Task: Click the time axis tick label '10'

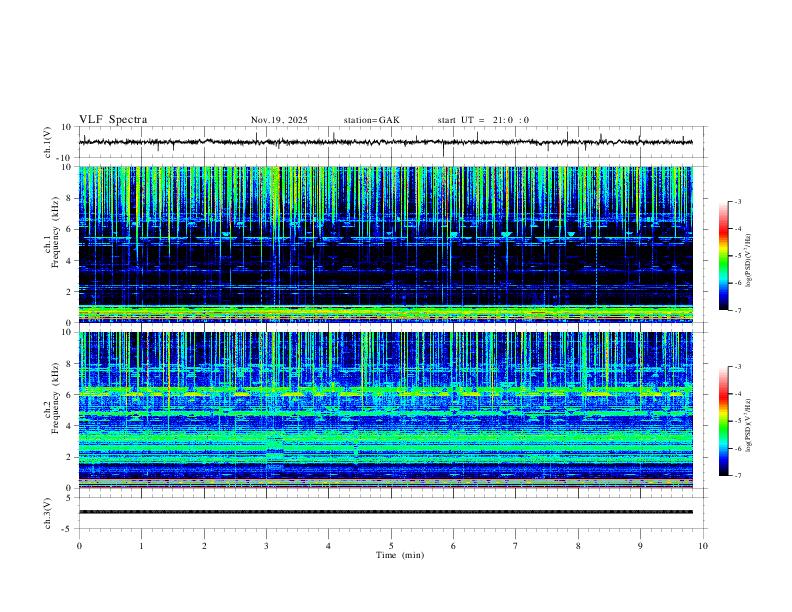Action: (x=703, y=546)
